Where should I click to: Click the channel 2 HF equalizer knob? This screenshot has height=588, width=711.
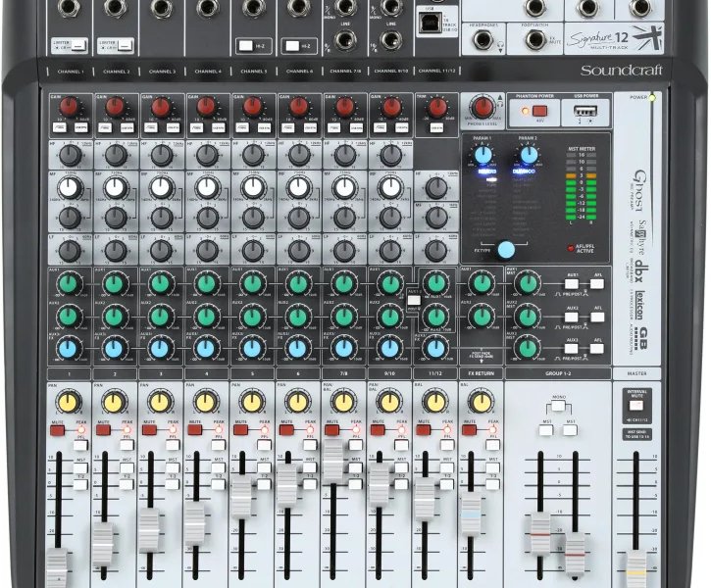coord(116,156)
